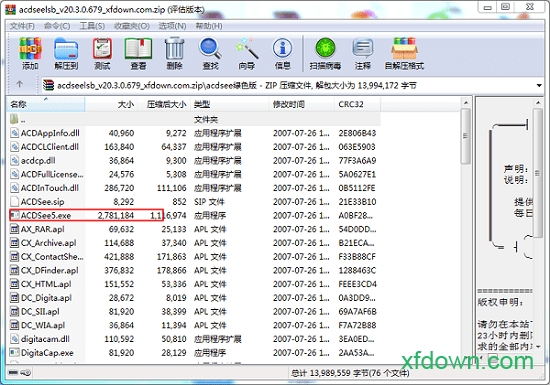
Task: Open the 收藏夹(O) menu
Action: [132, 26]
